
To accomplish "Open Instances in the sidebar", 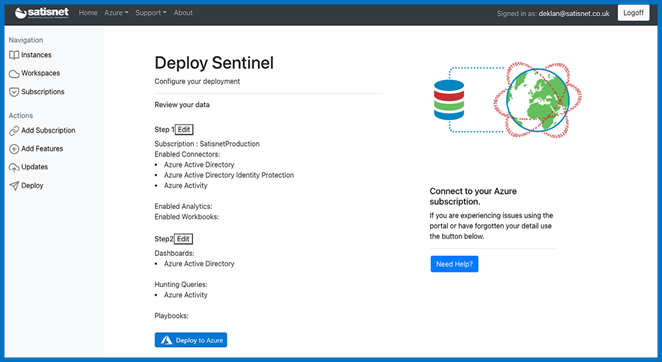I will [36, 55].
